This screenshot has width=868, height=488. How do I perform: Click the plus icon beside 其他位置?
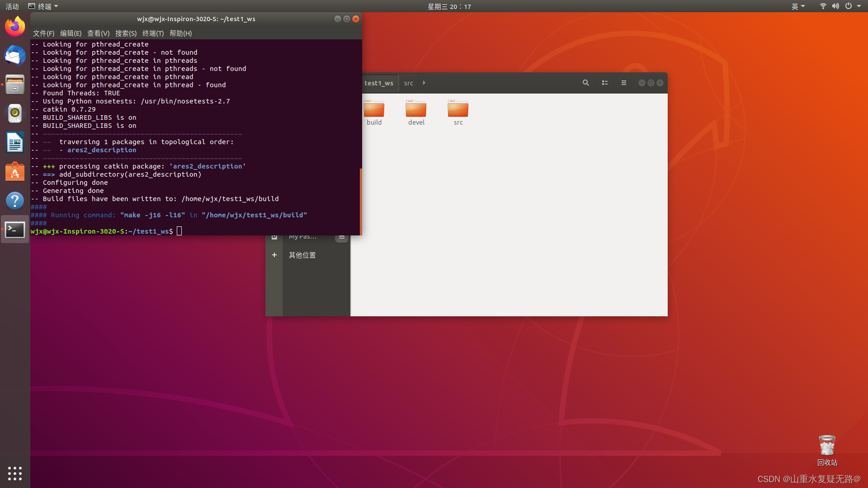click(274, 255)
